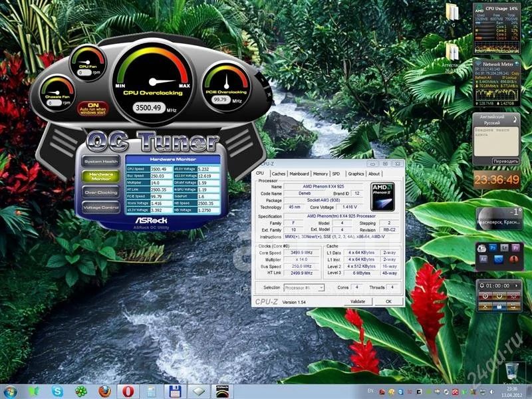
Task: Click the CPU Fan gauge
Action: click(88, 63)
